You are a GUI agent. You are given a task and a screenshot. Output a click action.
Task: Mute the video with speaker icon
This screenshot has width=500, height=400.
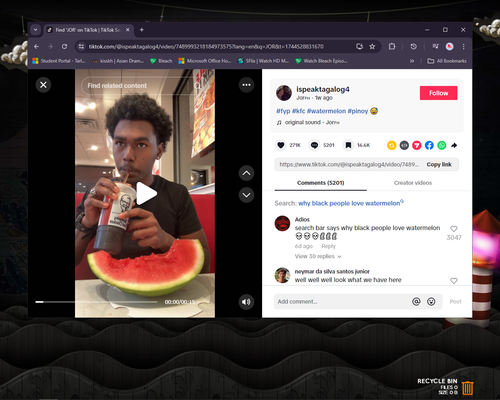click(x=246, y=302)
